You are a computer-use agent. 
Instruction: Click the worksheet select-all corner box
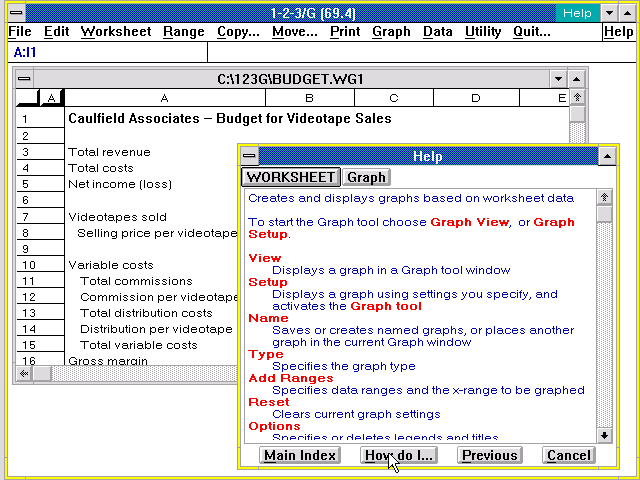click(27, 98)
